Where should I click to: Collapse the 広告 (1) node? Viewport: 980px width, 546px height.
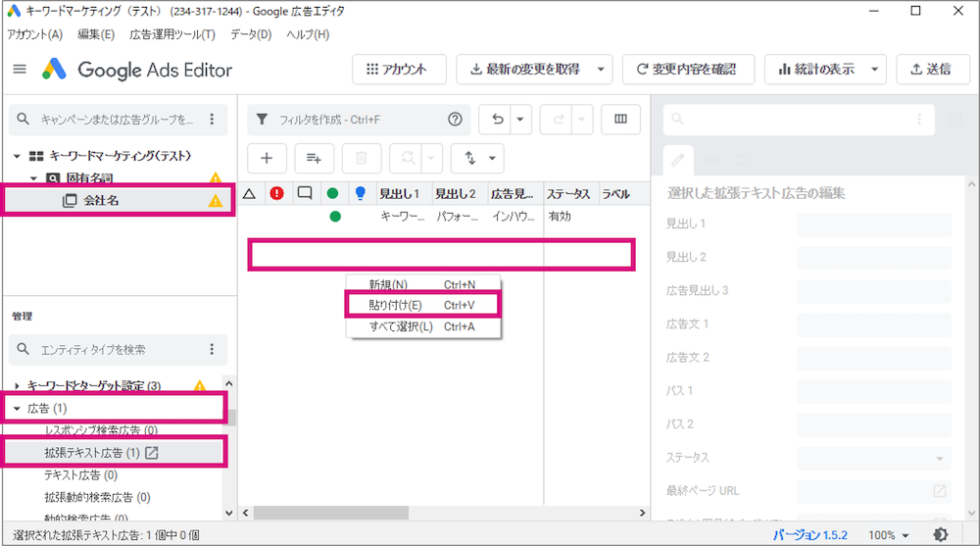(x=17, y=409)
